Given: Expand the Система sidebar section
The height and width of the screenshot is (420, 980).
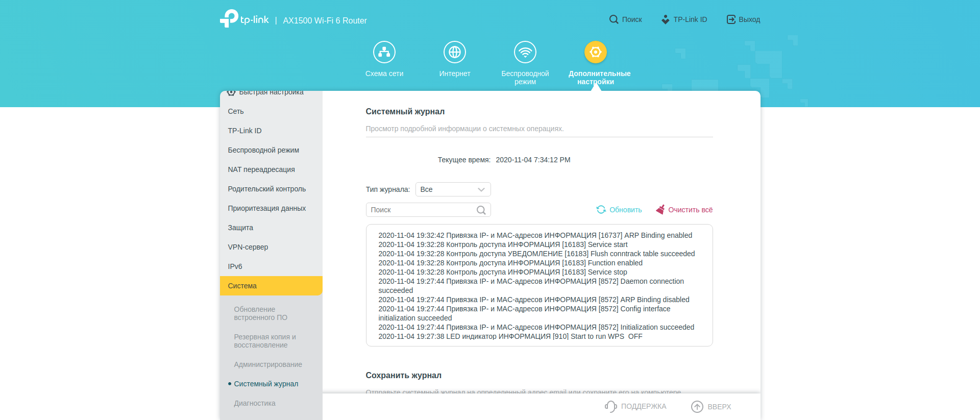Looking at the screenshot, I should click(x=271, y=286).
